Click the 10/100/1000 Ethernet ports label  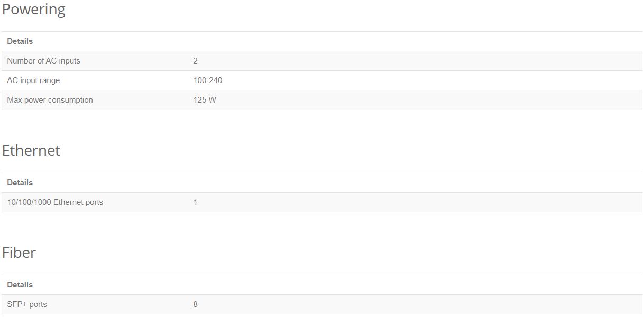point(55,202)
